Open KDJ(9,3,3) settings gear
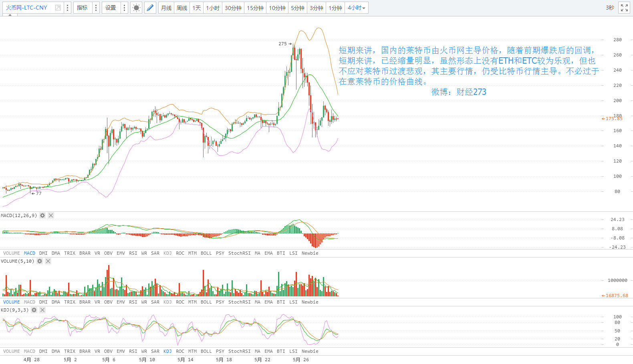 point(34,310)
